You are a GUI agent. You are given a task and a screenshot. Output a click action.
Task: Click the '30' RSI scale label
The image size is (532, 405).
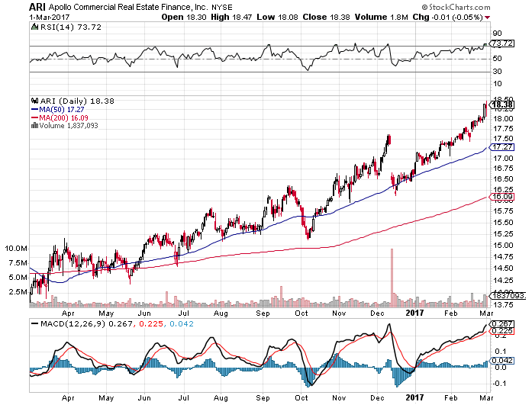pos(497,71)
